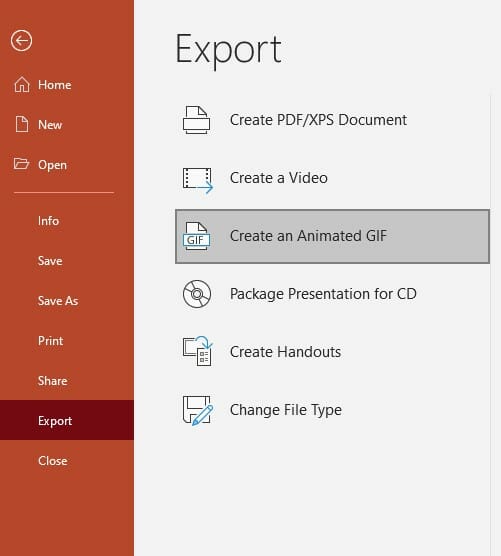
Task: Click the Open folder icon
Action: [21, 164]
